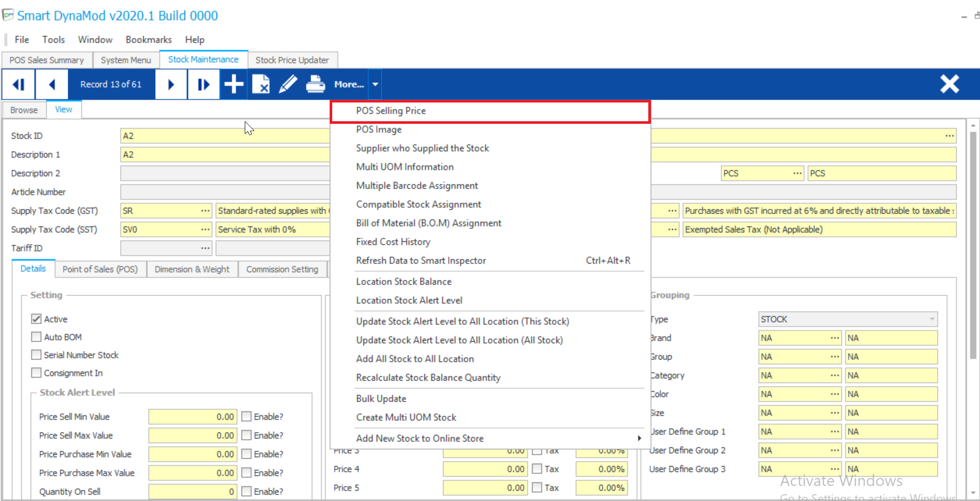Open Category lookup ellipsis
The width and height of the screenshot is (980, 501).
[x=835, y=375]
